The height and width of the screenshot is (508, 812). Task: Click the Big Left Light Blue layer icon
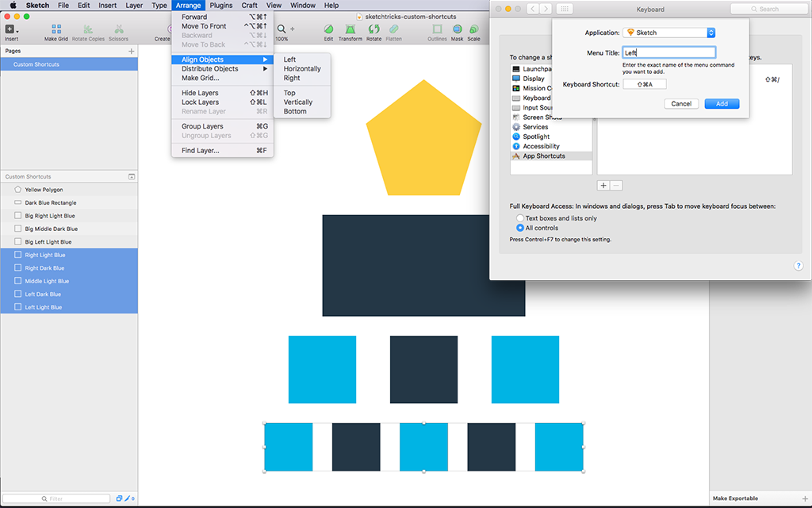click(18, 241)
